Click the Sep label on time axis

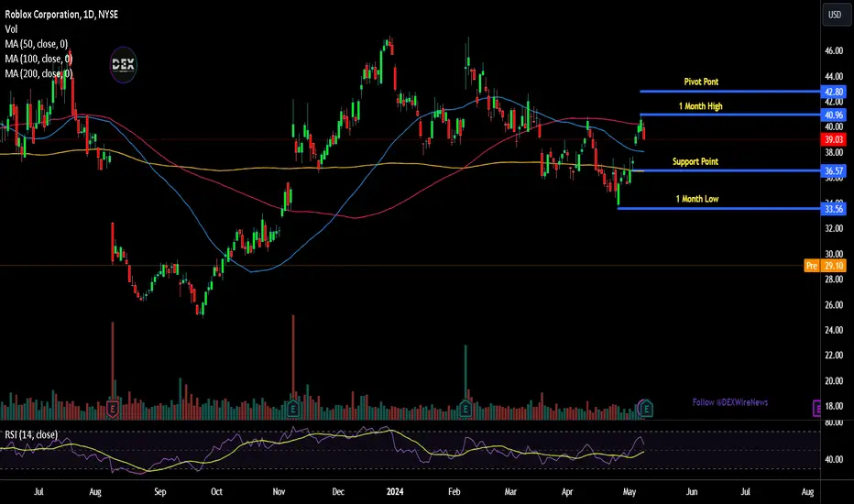pos(159,491)
